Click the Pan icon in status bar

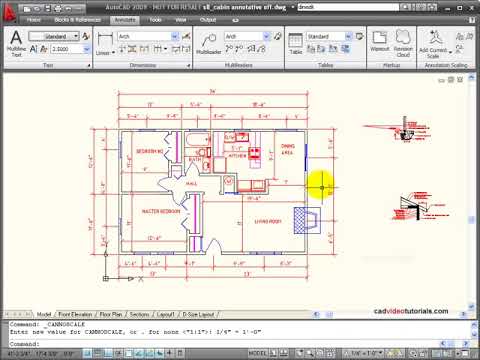coord(301,353)
